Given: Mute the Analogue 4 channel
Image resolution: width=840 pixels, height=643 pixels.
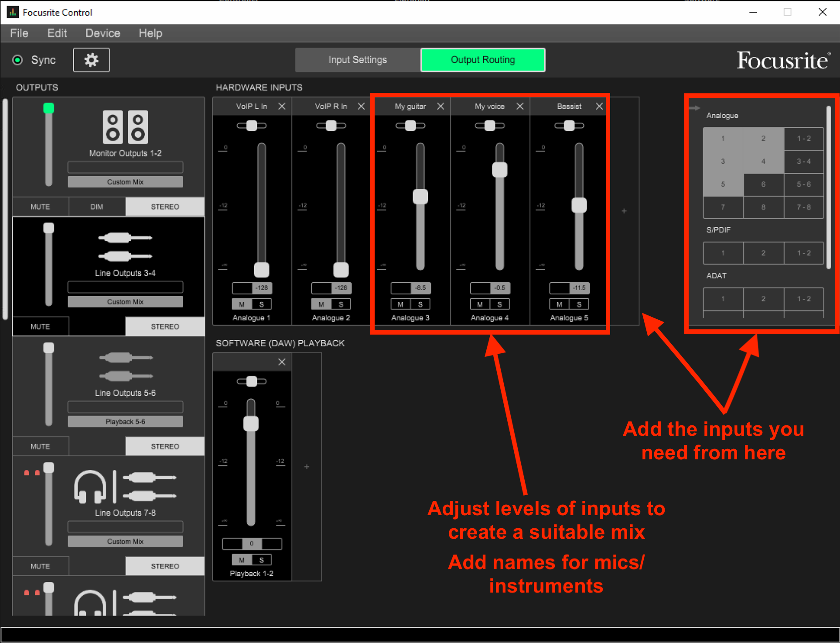Looking at the screenshot, I should click(x=480, y=304).
